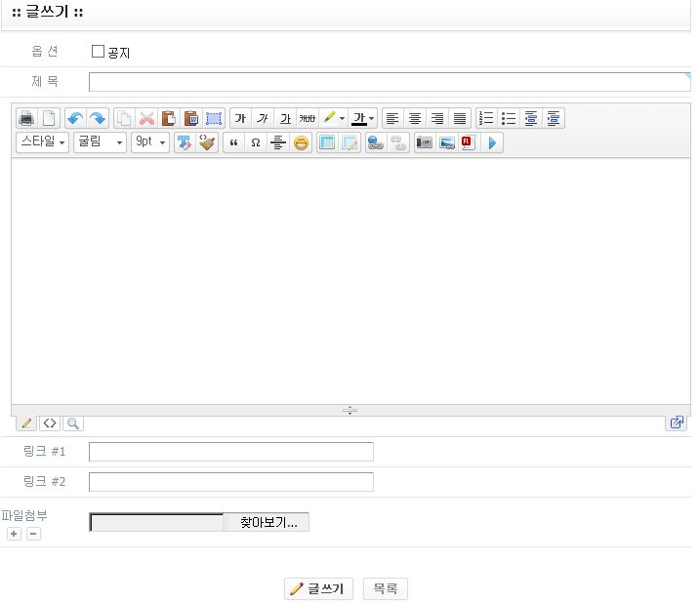Remove a file attachment with minus
The height and width of the screenshot is (603, 700).
33,534
